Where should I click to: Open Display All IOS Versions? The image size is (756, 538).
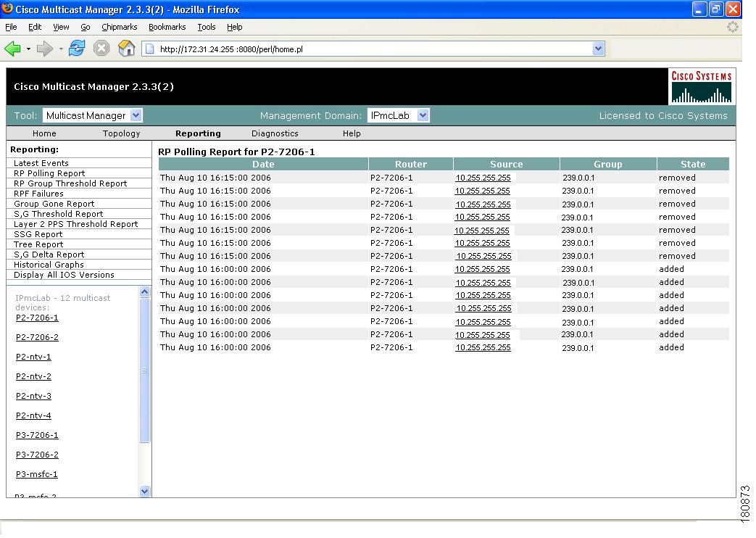coord(64,275)
